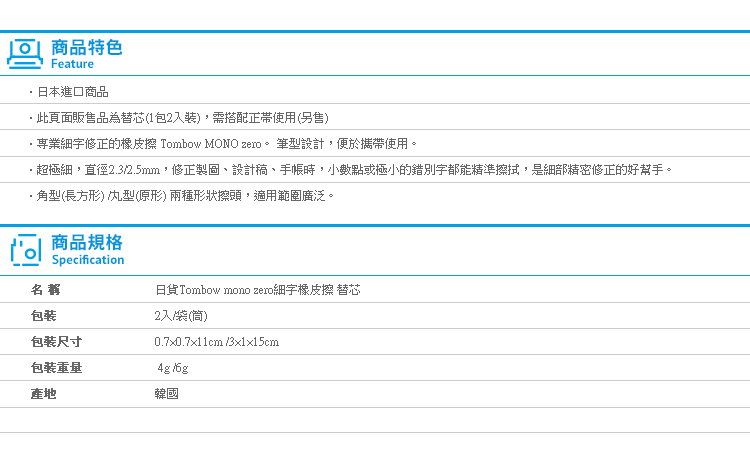
Task: Click the line about 替芯 1包2入裝
Action: click(x=179, y=118)
